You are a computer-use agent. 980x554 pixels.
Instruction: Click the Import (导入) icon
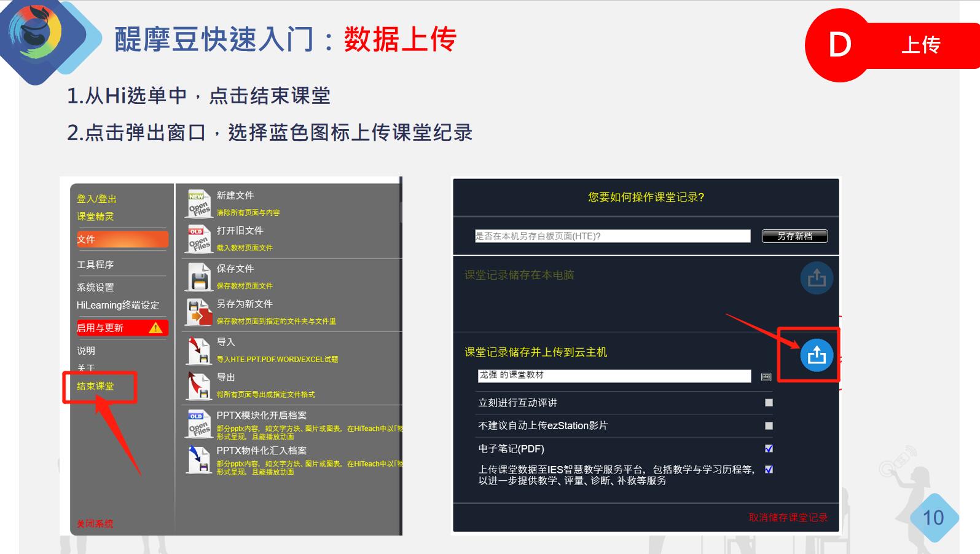tap(198, 350)
